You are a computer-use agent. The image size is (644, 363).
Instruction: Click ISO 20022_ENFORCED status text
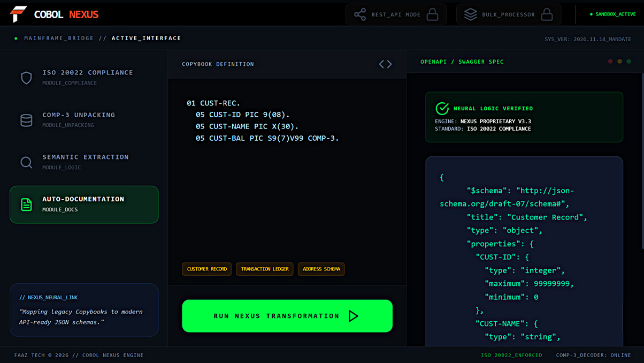coord(511,355)
